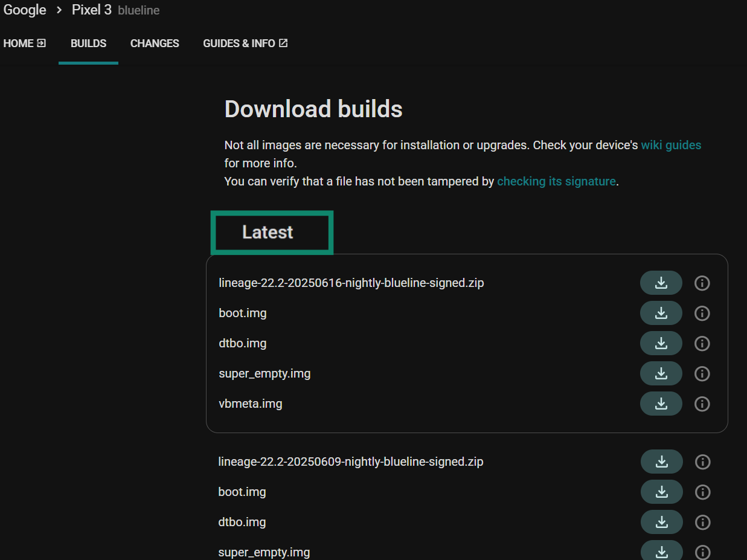This screenshot has height=560, width=747.
Task: Download boot.img from the 20250609 build
Action: (x=661, y=491)
